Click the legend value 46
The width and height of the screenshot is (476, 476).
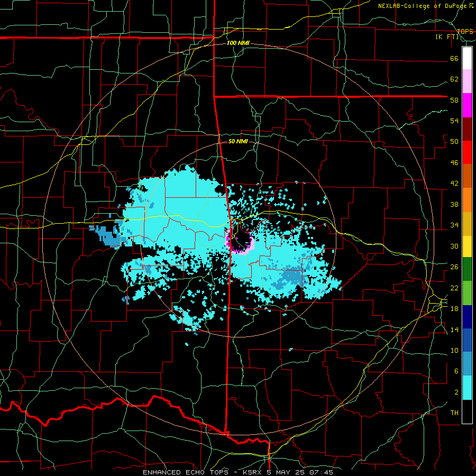pyautogui.click(x=454, y=163)
